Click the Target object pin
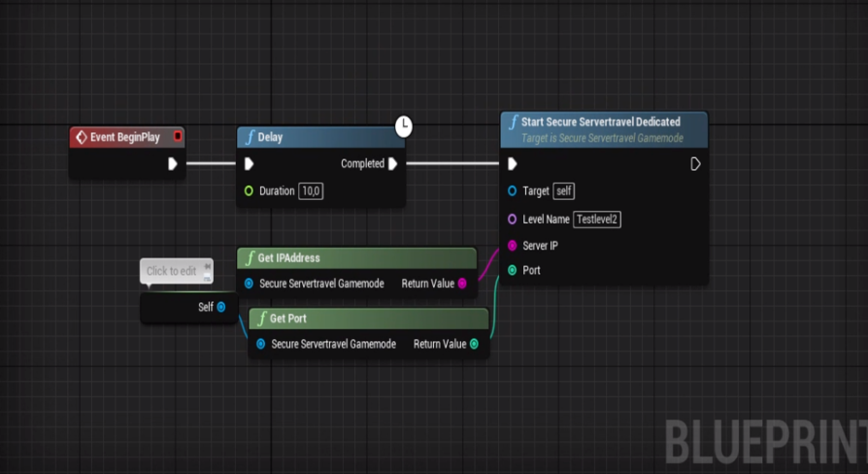Image resolution: width=868 pixels, height=474 pixels. (x=512, y=191)
